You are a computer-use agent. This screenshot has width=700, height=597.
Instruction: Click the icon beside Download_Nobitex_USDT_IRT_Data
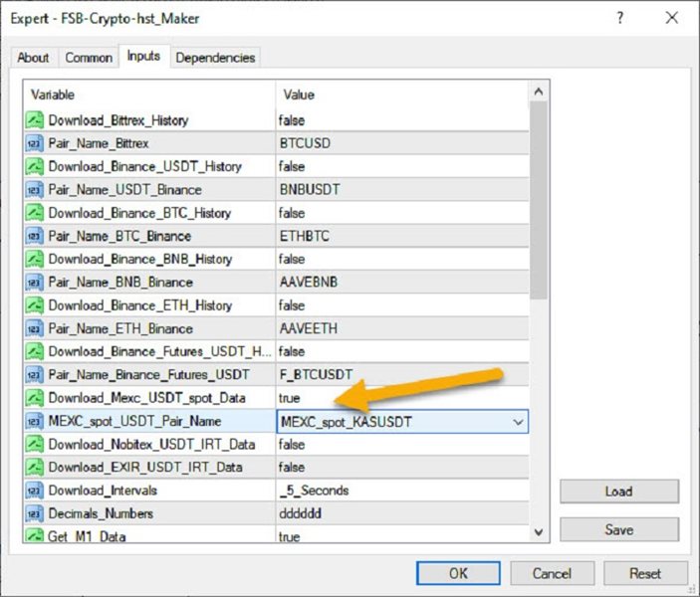coord(35,445)
